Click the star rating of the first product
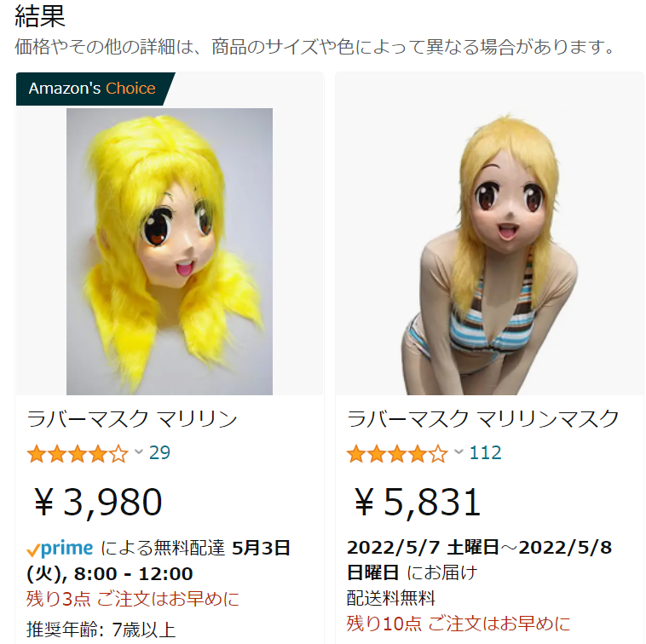Image resolution: width=646 pixels, height=644 pixels. click(x=78, y=454)
